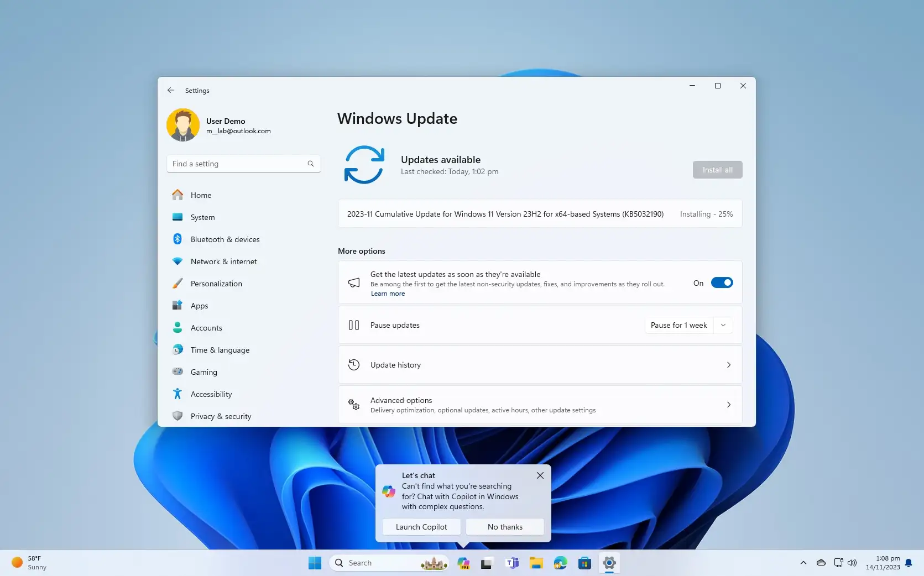The height and width of the screenshot is (576, 924).
Task: Open Microsoft Teams from the taskbar
Action: tap(511, 563)
